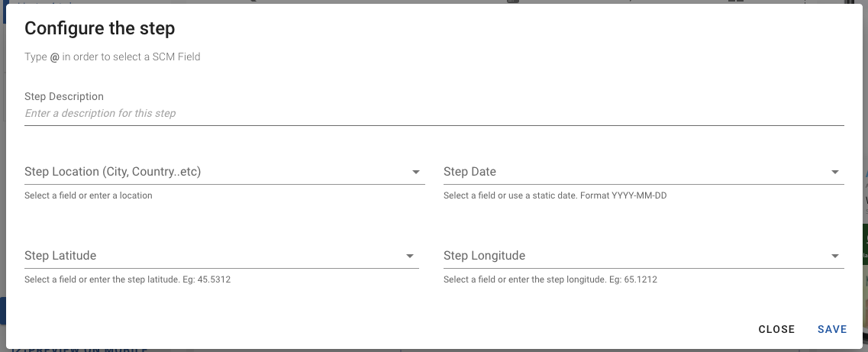Screen dimensions: 868x352
Task: Click the "Enter a description for this step" placeholder
Action: [100, 113]
